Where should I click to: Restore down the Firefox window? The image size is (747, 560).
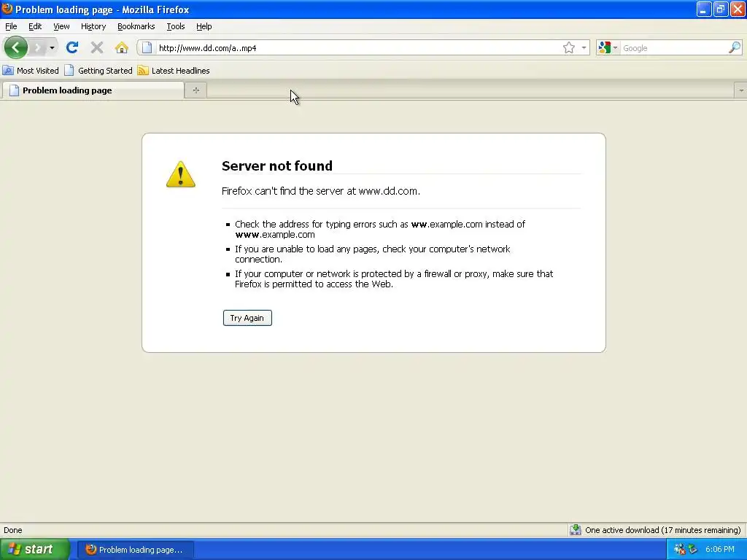pyautogui.click(x=721, y=9)
